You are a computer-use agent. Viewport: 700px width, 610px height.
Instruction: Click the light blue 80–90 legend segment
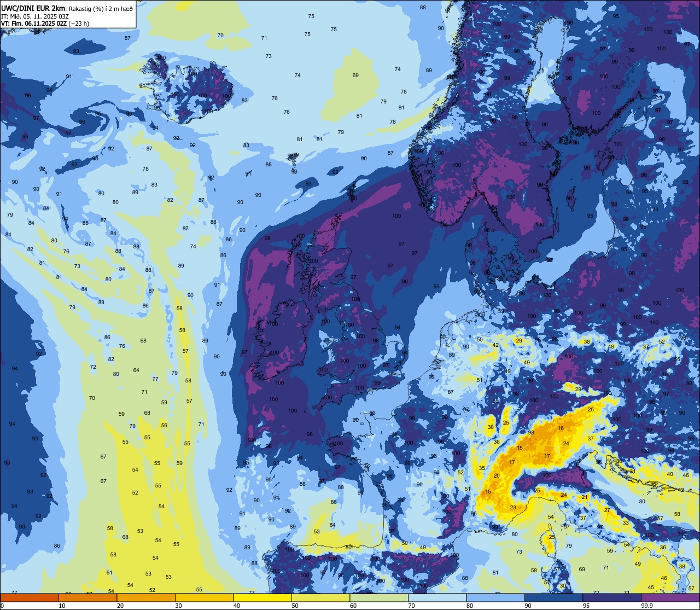pyautogui.click(x=495, y=598)
